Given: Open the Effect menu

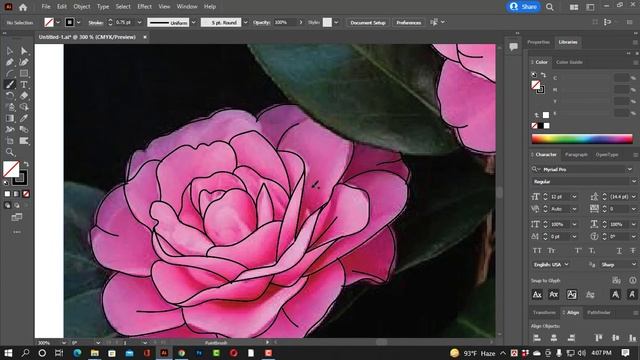Looking at the screenshot, I should tap(144, 7).
